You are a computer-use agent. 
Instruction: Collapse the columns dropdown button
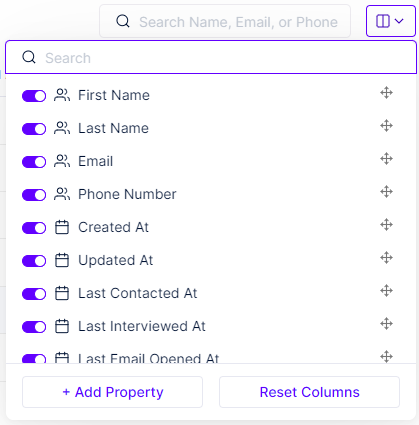click(x=390, y=21)
